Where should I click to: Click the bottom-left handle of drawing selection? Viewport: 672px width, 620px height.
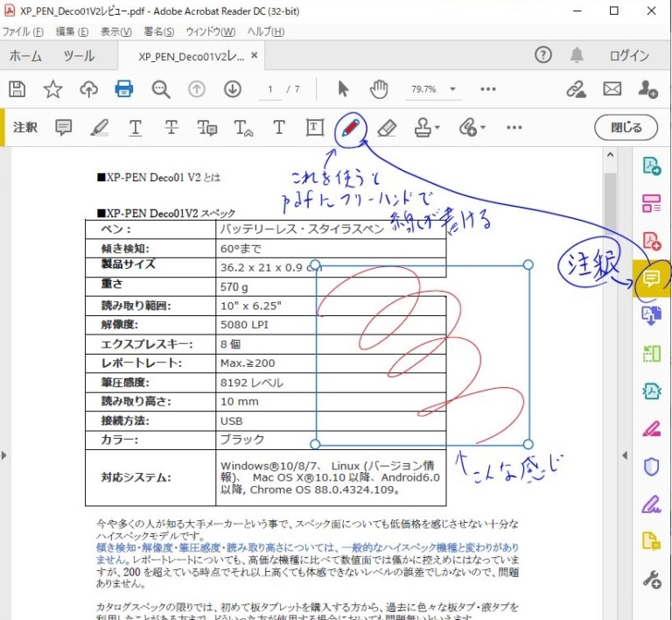[315, 444]
